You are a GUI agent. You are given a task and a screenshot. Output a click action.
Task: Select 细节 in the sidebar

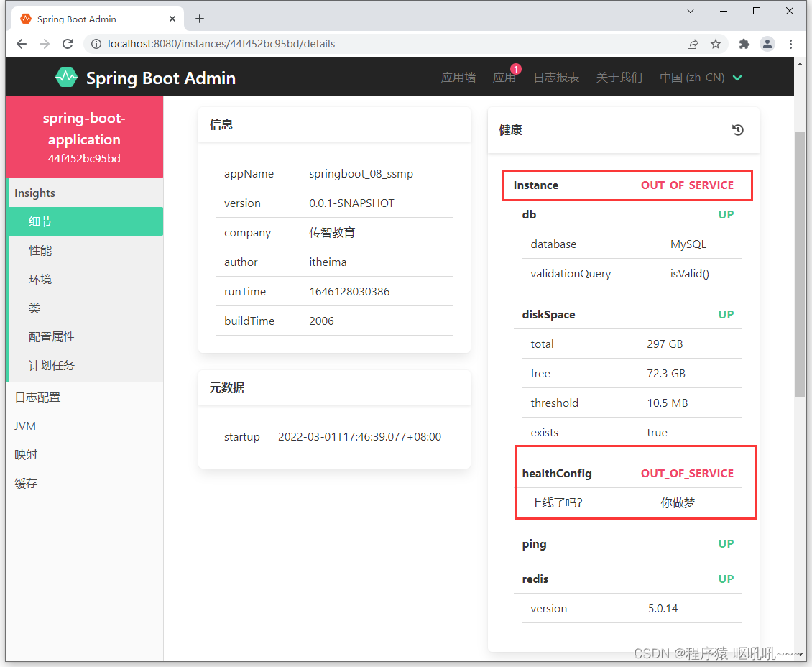86,221
